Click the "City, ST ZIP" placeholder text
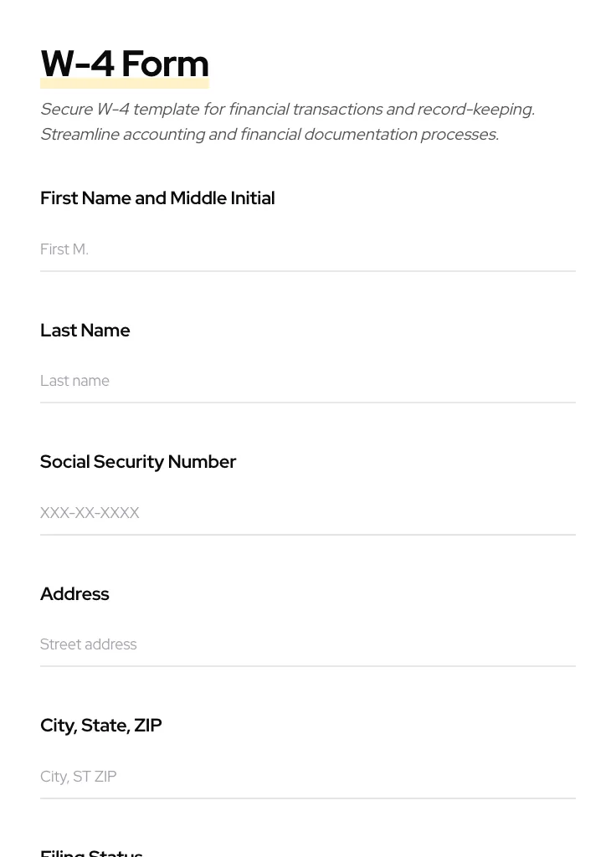 (79, 777)
